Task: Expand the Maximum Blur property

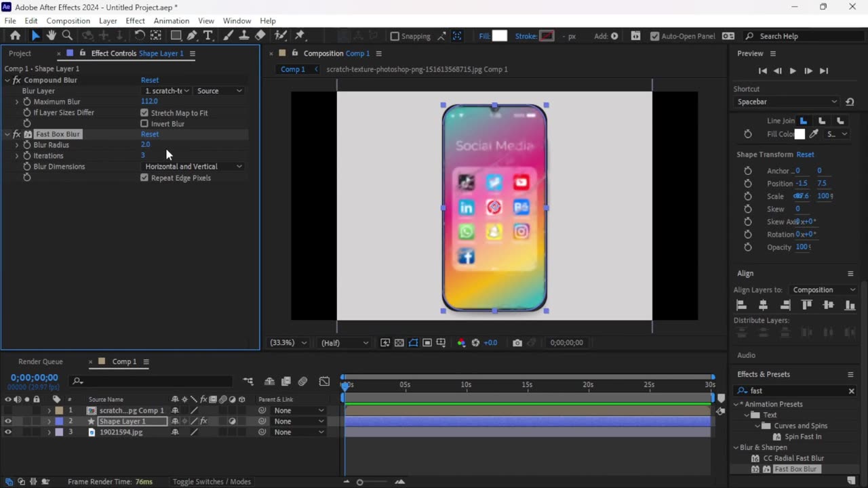Action: [x=17, y=102]
